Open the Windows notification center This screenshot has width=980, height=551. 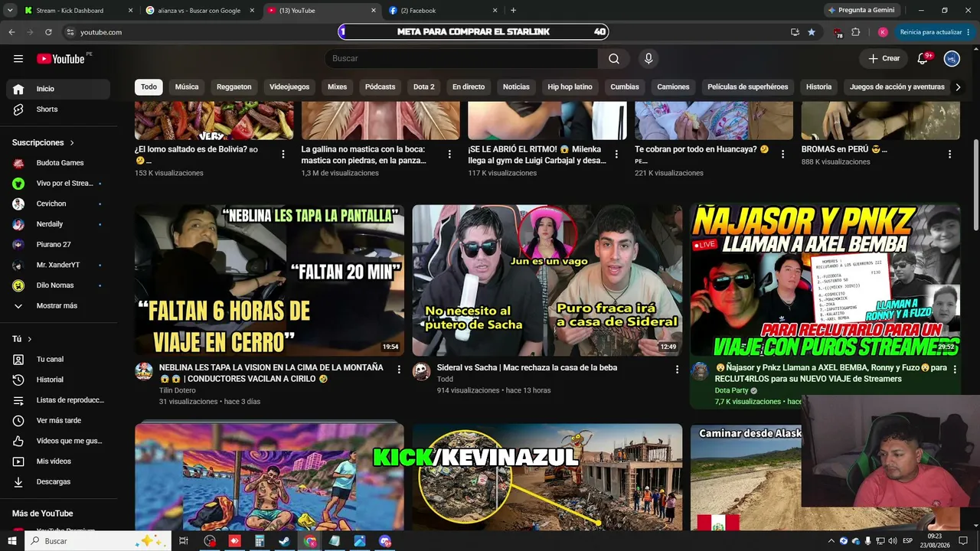[964, 541]
